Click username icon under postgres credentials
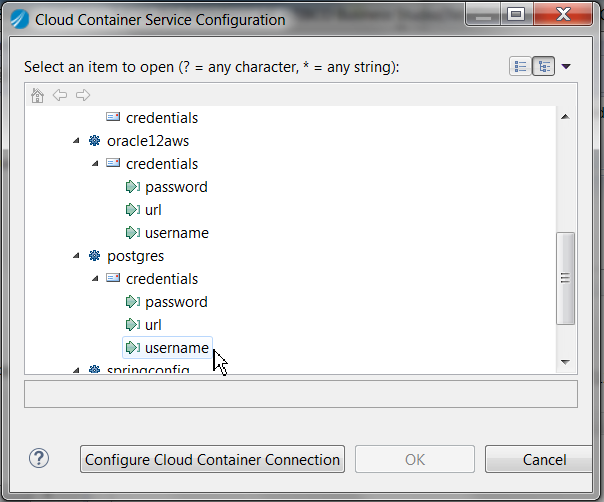This screenshot has height=502, width=604. [133, 348]
